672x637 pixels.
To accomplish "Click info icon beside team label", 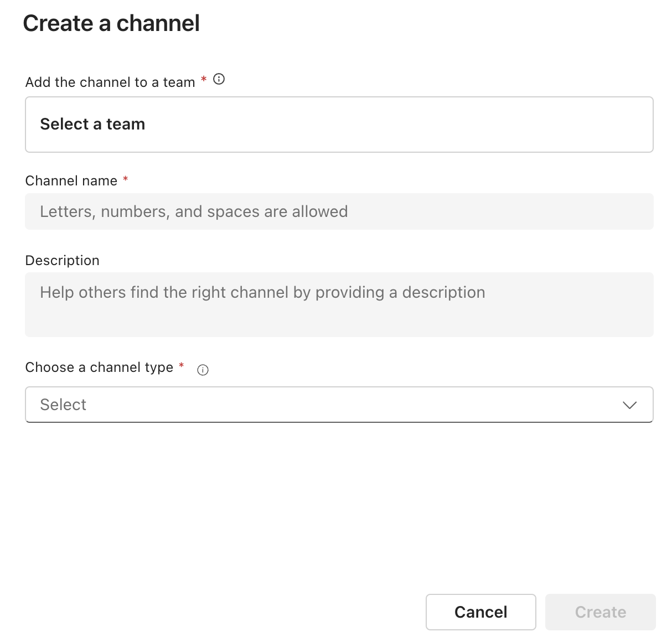I will (219, 79).
